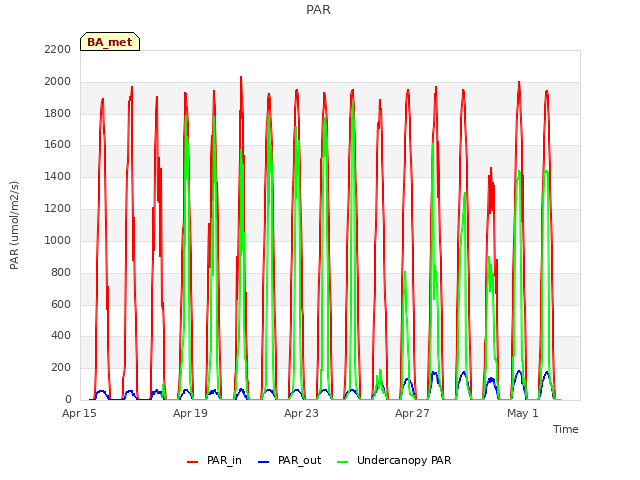Click the 1400 y-axis tick label
Viewport: 640px width, 480px height.
(58, 176)
